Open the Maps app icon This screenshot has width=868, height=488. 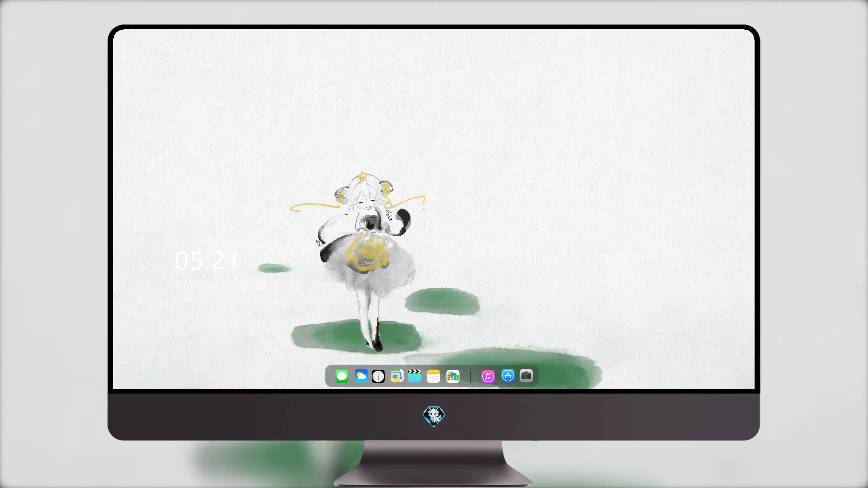tap(397, 376)
